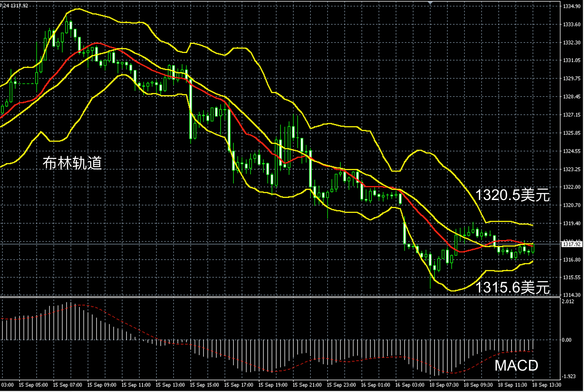Click the 1320.5美元 price annotation
Screen dimensions: 584x392
[513, 195]
